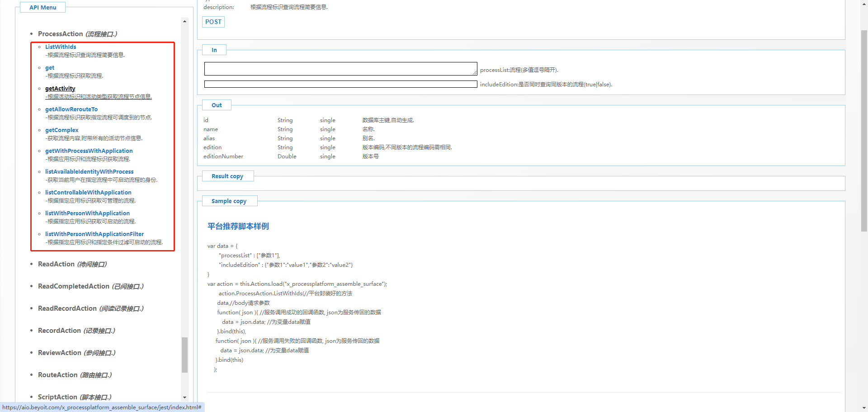Open getWithProcessWithApplication API link
This screenshot has height=412, width=868.
tap(89, 151)
